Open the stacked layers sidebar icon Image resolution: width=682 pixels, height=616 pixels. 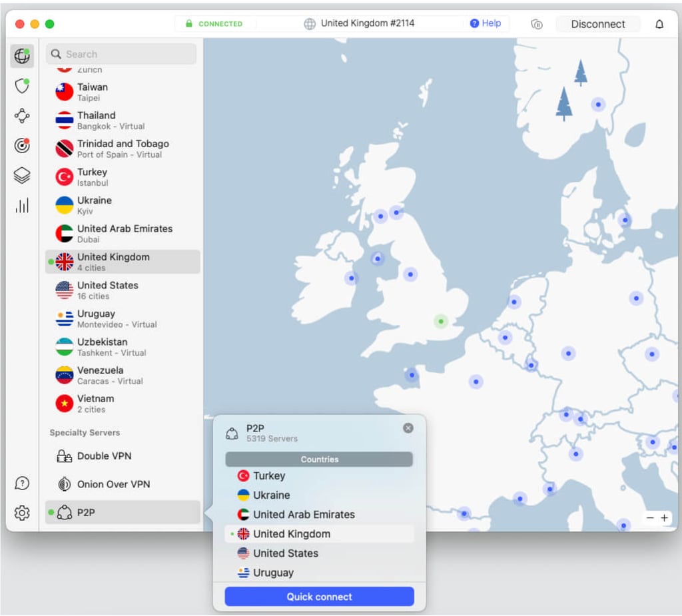pos(22,175)
